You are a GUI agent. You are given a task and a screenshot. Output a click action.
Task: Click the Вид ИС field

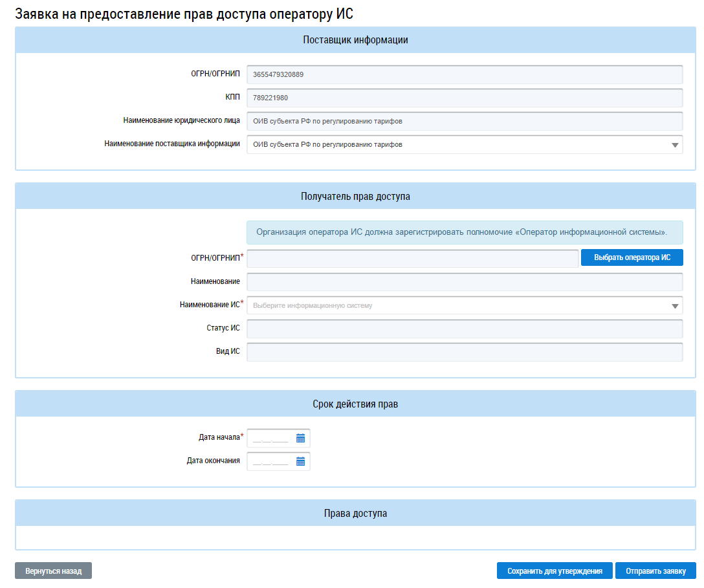click(x=464, y=352)
